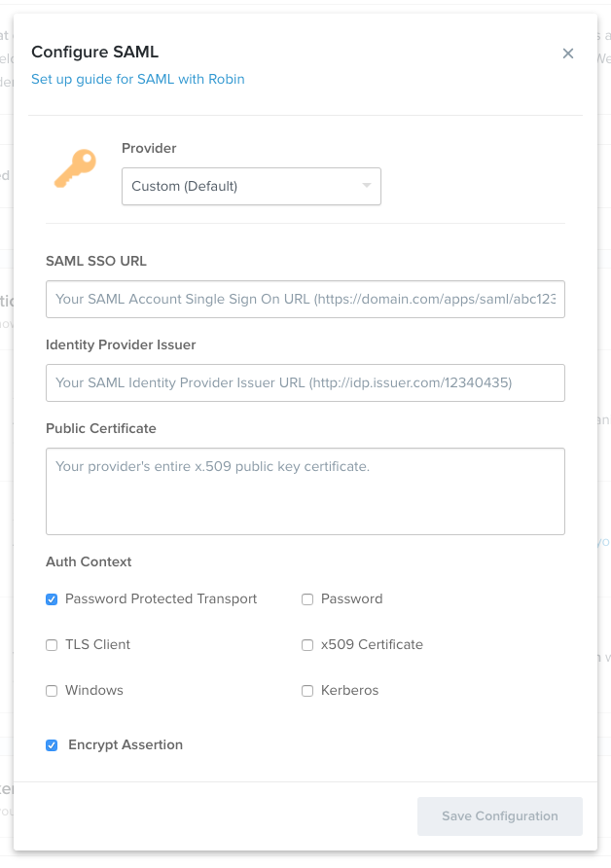The image size is (611, 868).
Task: Click the Save Configuration button
Action: click(500, 816)
